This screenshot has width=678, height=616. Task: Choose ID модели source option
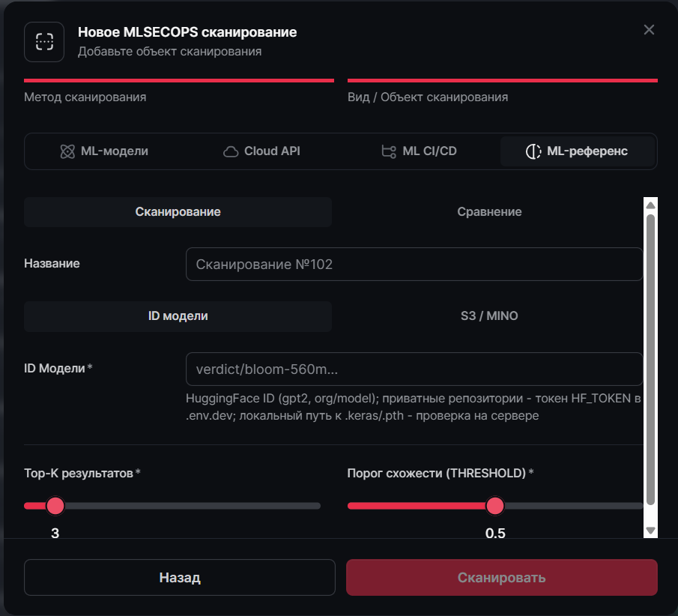pos(178,316)
